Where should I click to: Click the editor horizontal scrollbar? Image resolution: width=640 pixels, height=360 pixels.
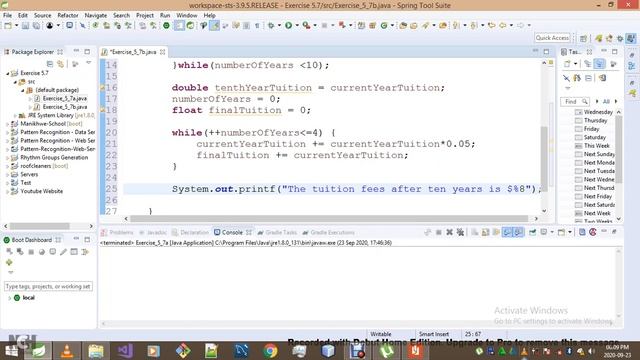329,218
